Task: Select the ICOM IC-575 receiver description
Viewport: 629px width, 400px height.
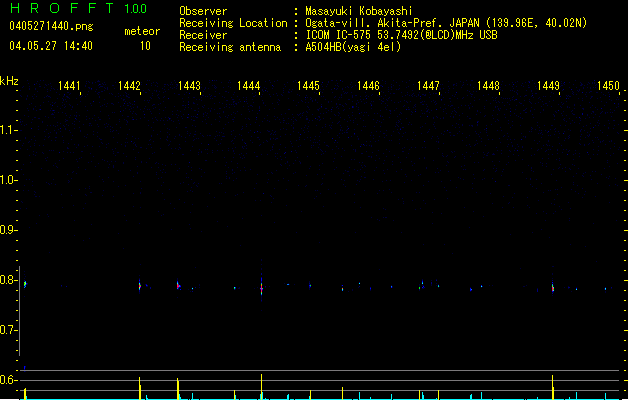Action: tap(402, 35)
